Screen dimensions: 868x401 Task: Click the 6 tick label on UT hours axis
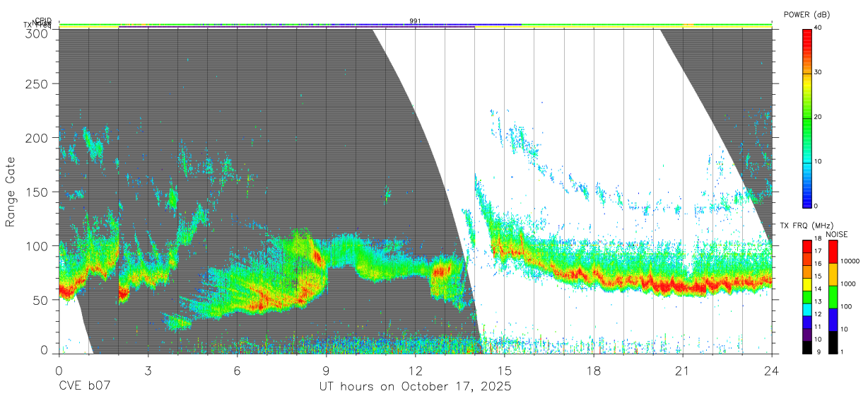(x=237, y=370)
